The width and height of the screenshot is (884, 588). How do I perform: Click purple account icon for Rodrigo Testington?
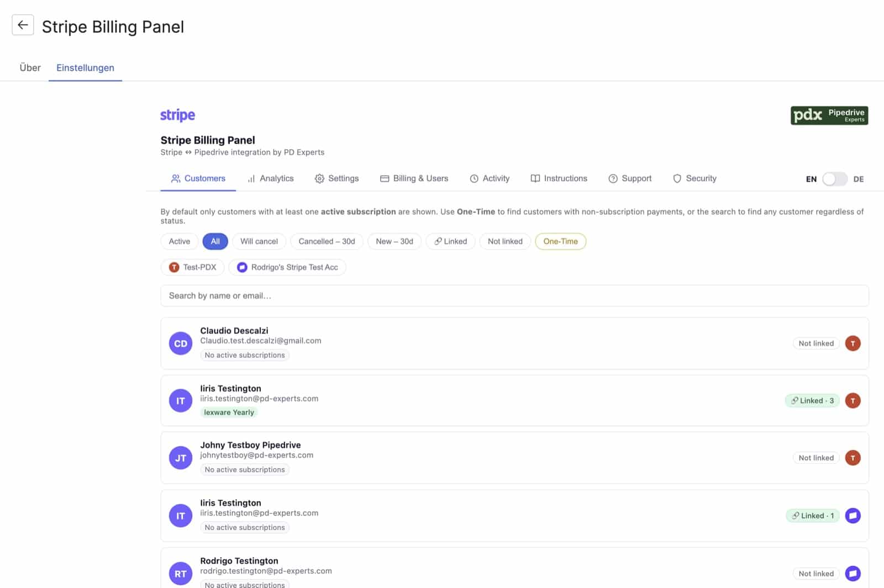(853, 574)
